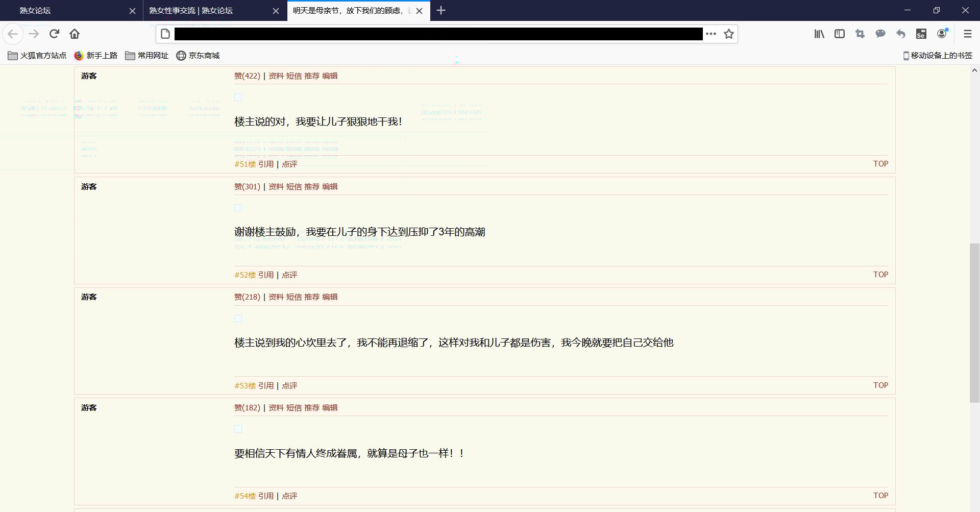Expand the 常用网址 bookmarks folder
This screenshot has width=980, height=512.
(147, 56)
